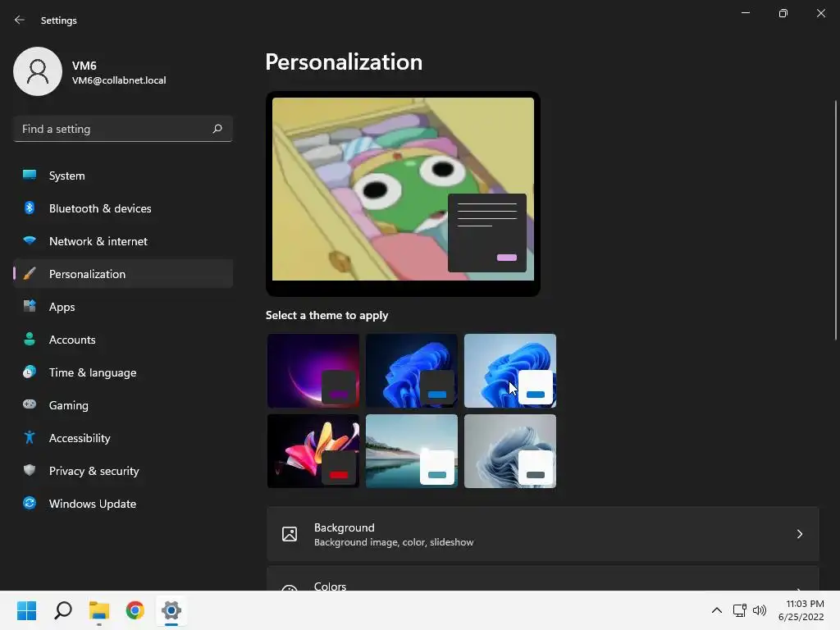Expand Background with chevron arrow
The width and height of the screenshot is (840, 630).
tap(799, 534)
